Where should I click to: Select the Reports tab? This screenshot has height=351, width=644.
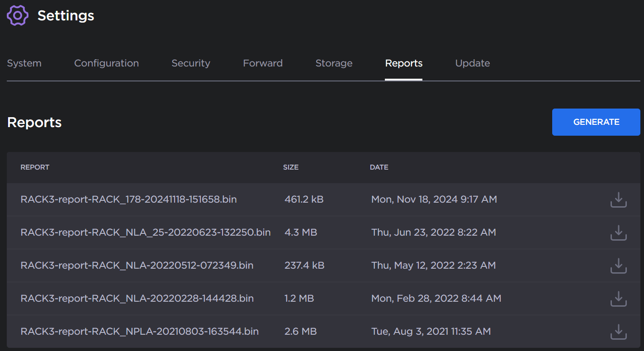(403, 63)
